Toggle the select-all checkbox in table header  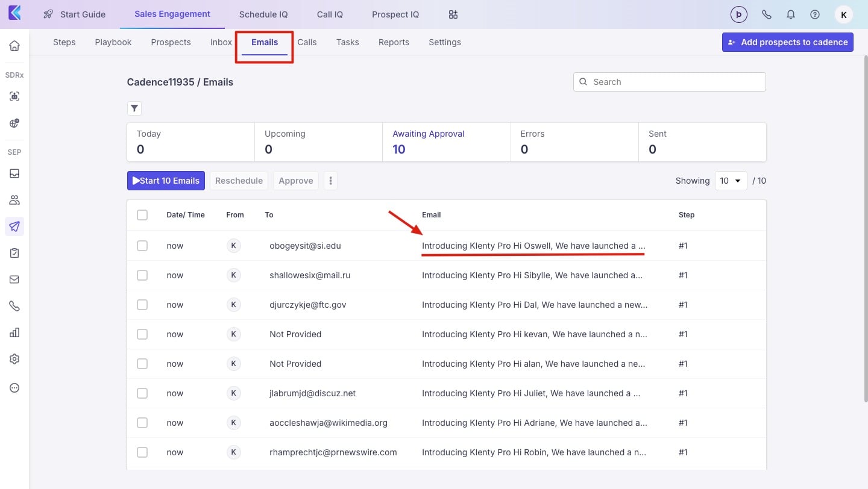142,215
